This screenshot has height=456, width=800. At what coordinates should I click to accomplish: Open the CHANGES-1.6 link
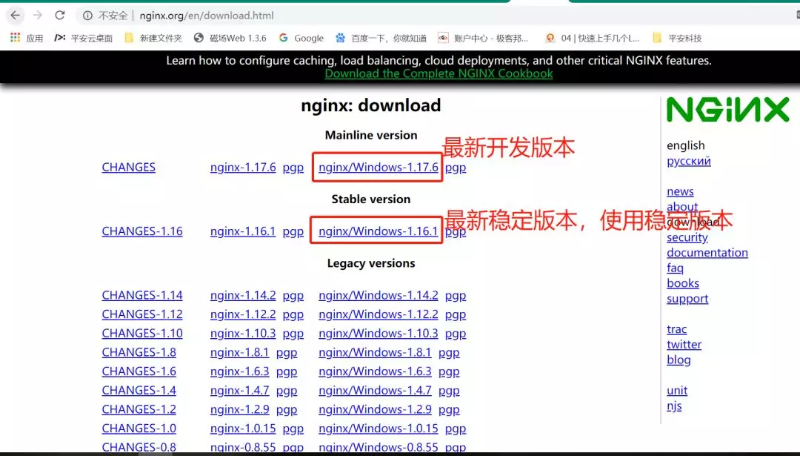pyautogui.click(x=139, y=371)
